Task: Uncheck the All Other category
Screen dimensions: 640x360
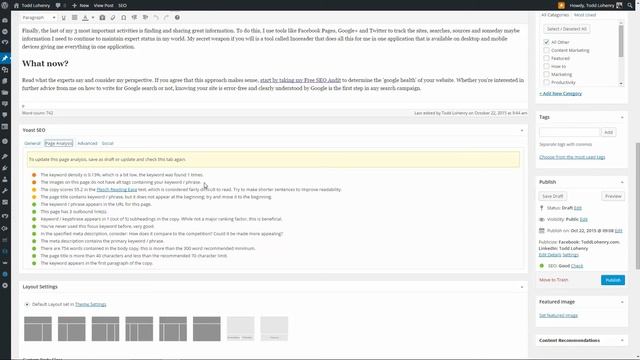Action: pos(546,42)
